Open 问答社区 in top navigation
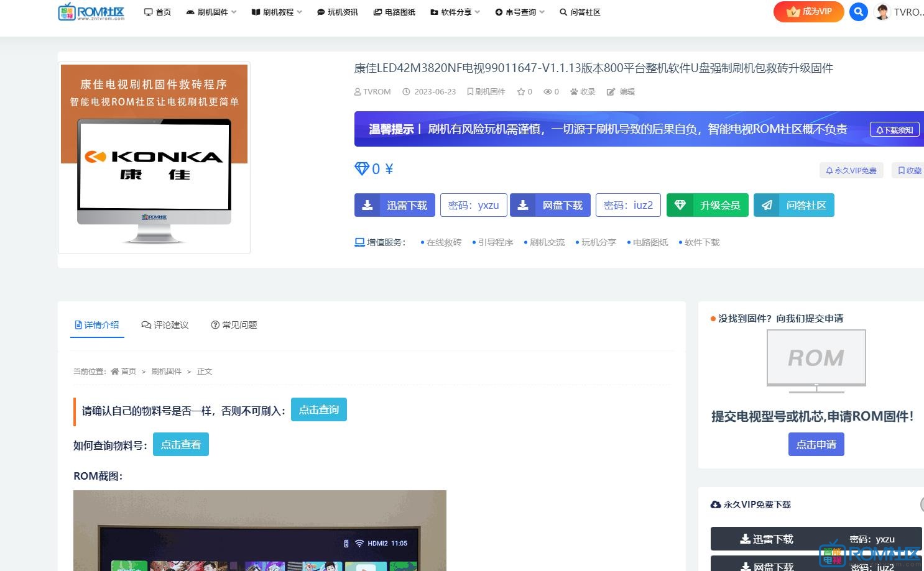 pyautogui.click(x=580, y=12)
